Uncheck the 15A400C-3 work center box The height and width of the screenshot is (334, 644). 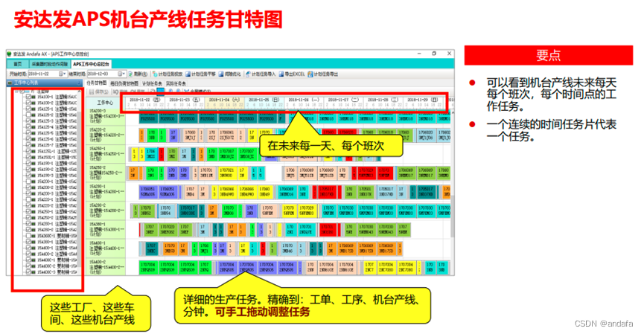[x=28, y=272]
